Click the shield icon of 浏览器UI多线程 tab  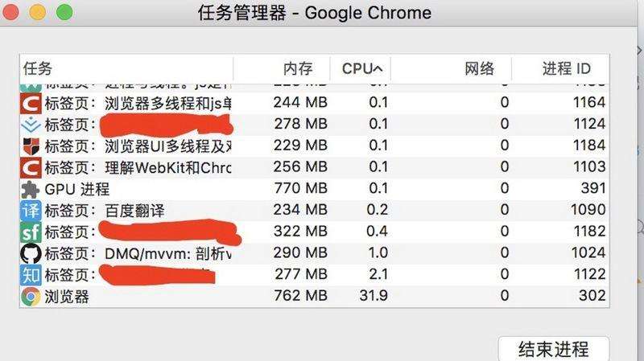click(31, 146)
